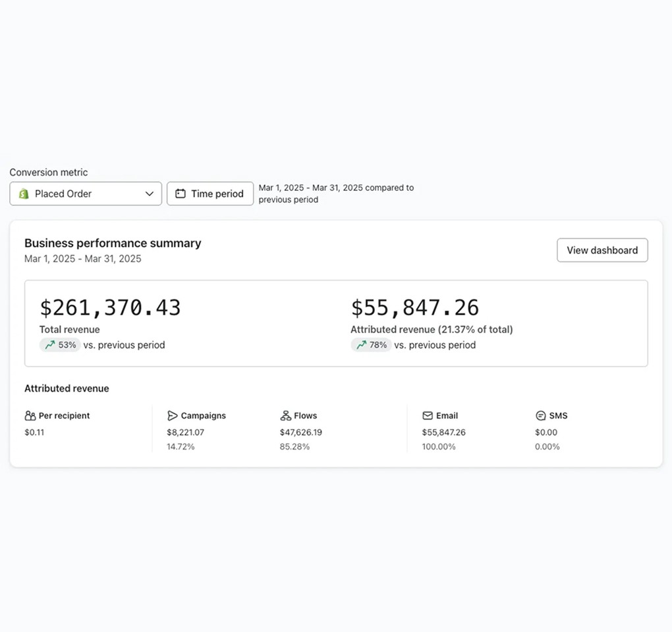Click the Attributed revenue section heading
Image resolution: width=672 pixels, height=632 pixels.
[67, 388]
